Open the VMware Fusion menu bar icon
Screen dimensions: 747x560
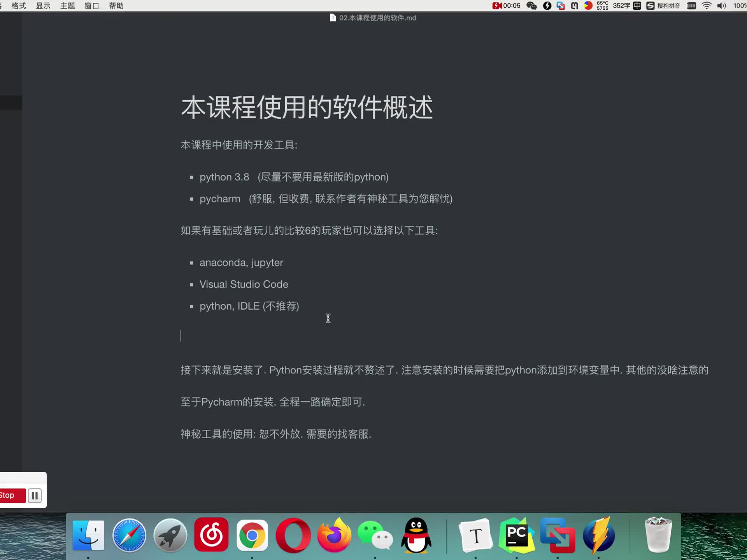[x=561, y=6]
